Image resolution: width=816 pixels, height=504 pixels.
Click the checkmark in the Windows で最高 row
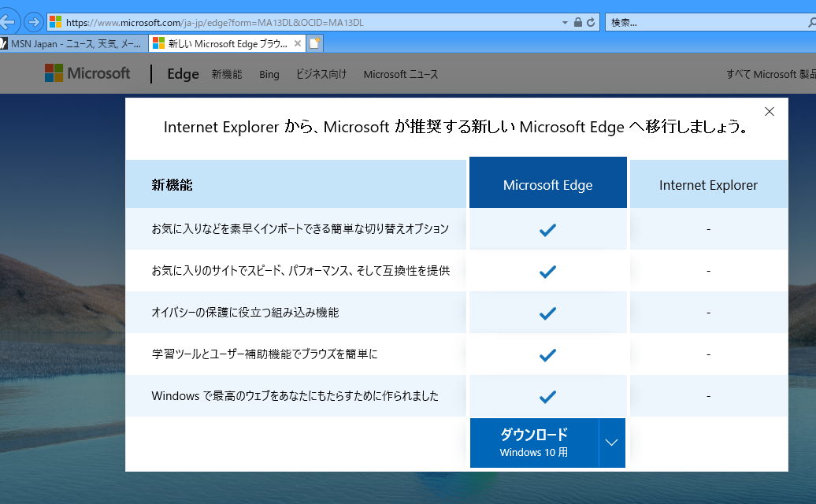(x=547, y=396)
